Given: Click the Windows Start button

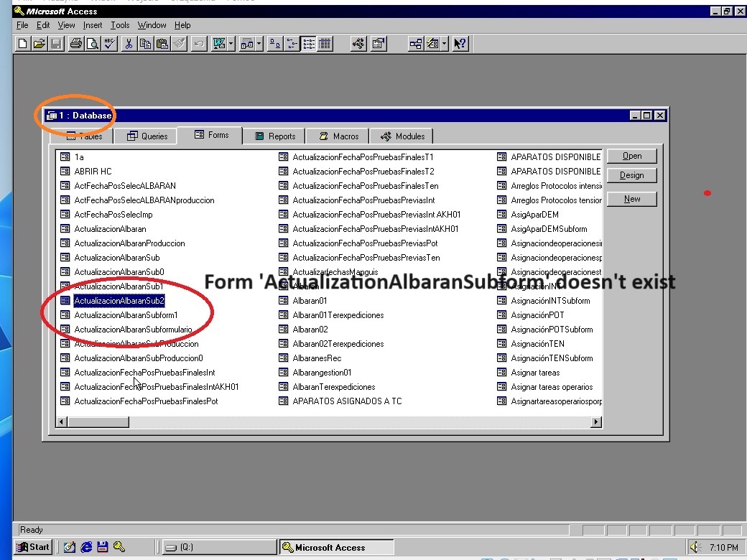Looking at the screenshot, I should coord(32,547).
